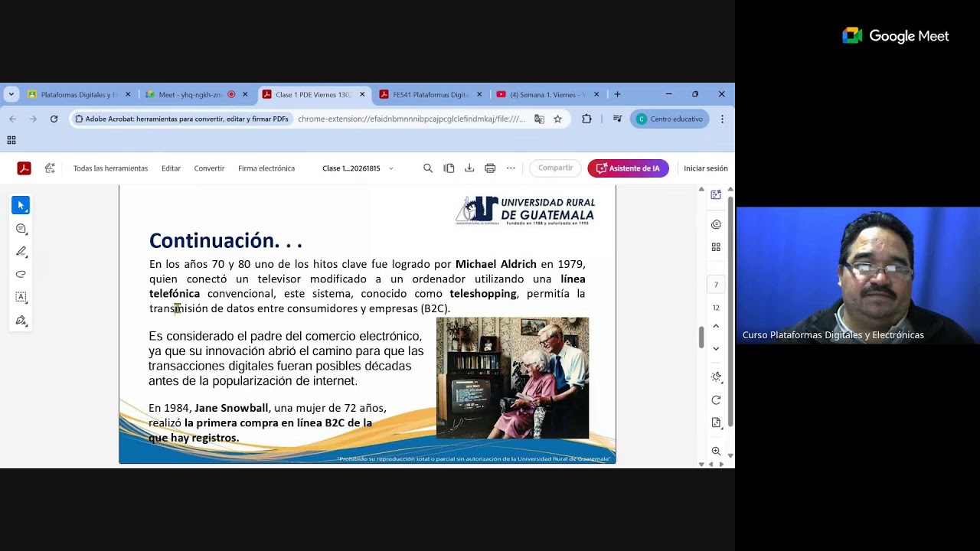Open the Convertir menu
This screenshot has width=980, height=551.
(x=209, y=168)
